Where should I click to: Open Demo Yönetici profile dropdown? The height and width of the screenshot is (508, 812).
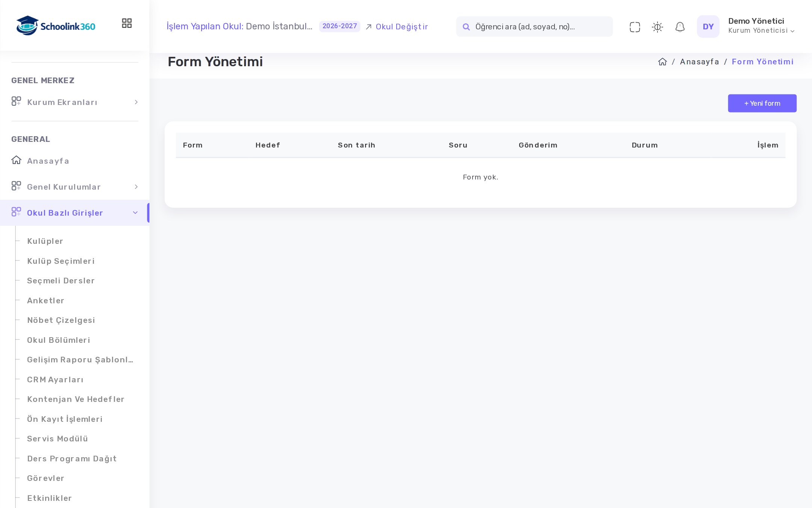(761, 26)
